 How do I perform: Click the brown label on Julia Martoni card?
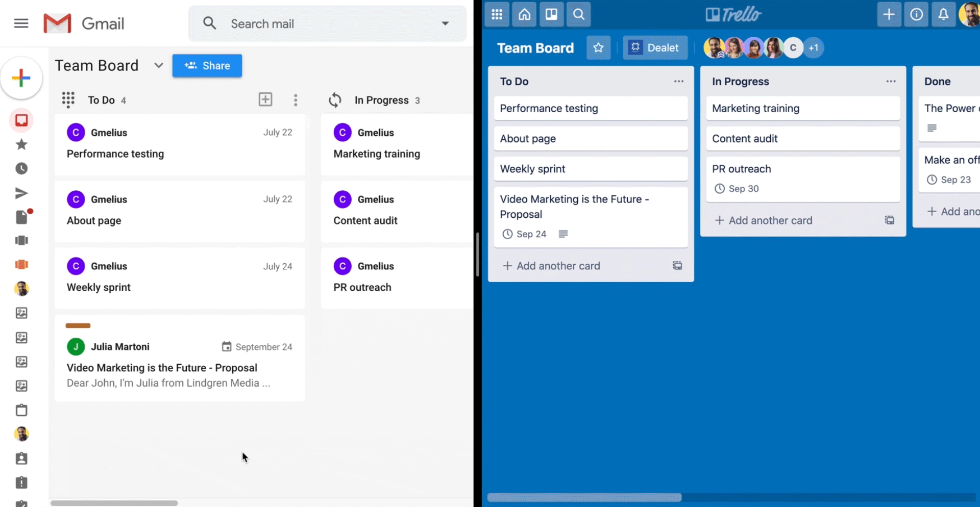click(78, 325)
